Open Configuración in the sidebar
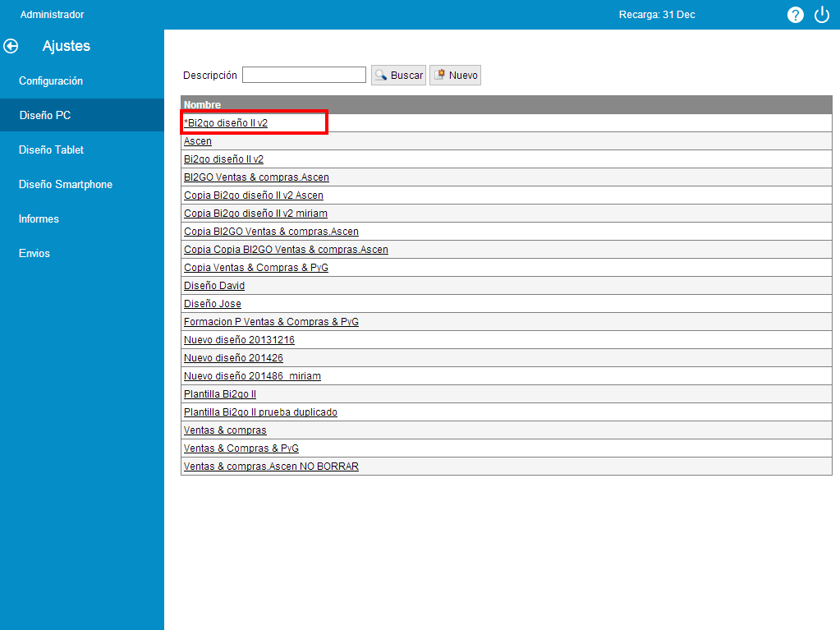This screenshot has height=630, width=840. [51, 81]
